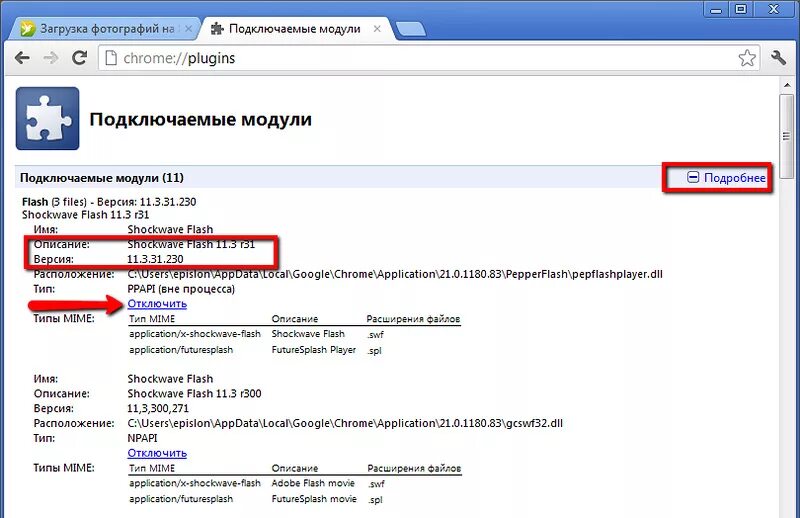Click favicon of Загрузка фотографий tab
Image resolution: width=800 pixels, height=518 pixels.
point(28,29)
